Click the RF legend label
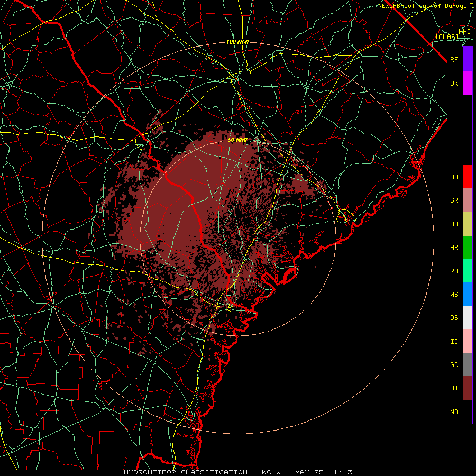Image resolution: width=476 pixels, height=476 pixels. pos(454,60)
